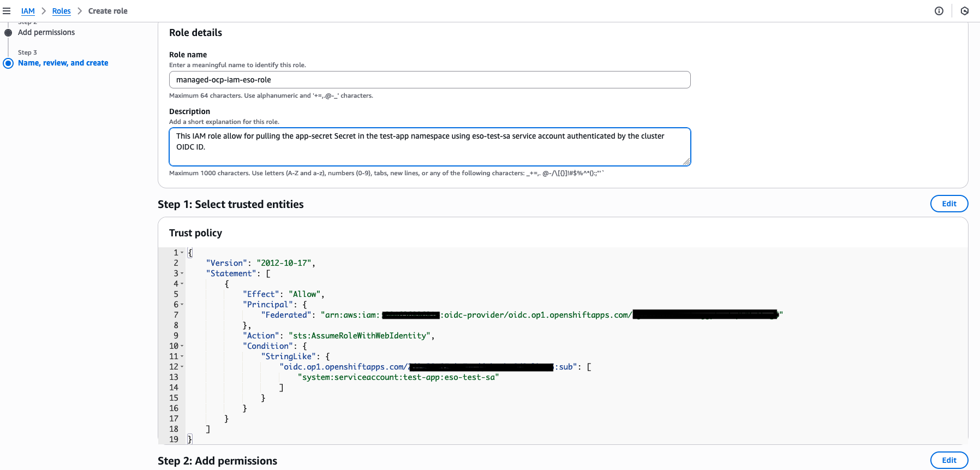
Task: Click the Role name input field
Action: click(x=429, y=80)
